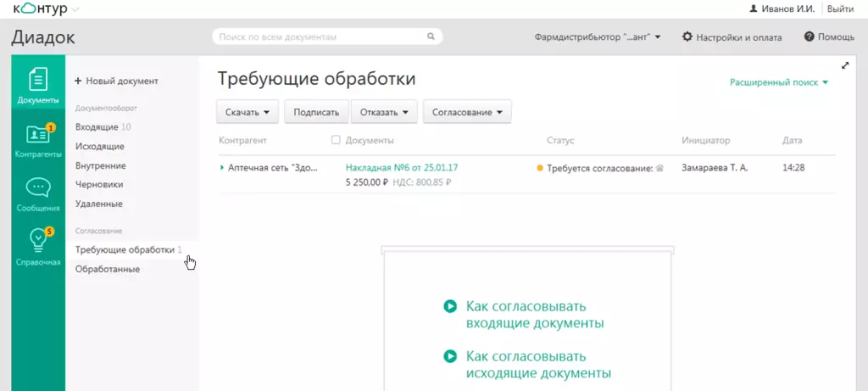Expand Расширенный поиск options

(779, 82)
